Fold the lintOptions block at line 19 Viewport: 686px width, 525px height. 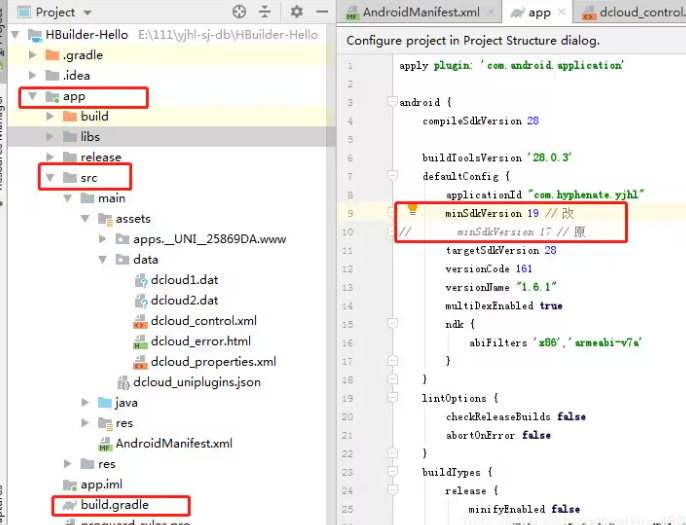pyautogui.click(x=392, y=398)
